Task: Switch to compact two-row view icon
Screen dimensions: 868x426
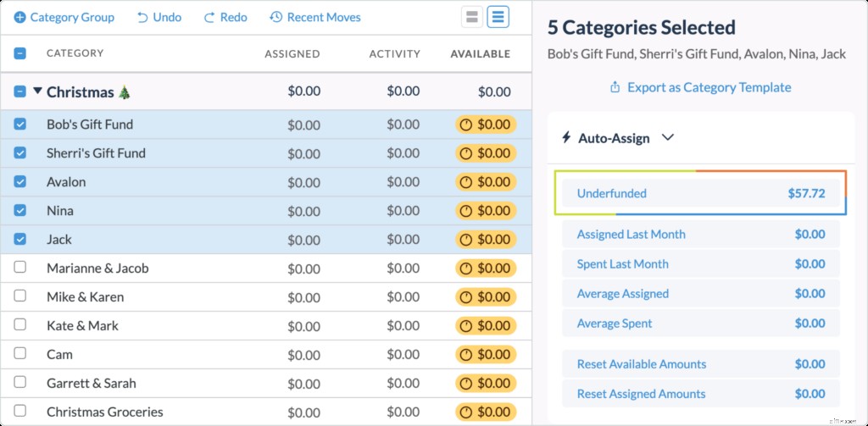Action: pos(472,17)
